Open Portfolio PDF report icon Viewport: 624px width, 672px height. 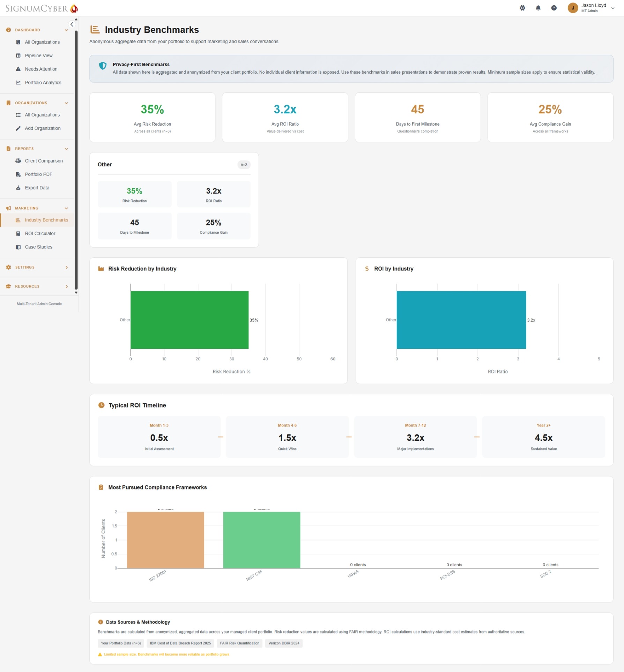point(18,174)
